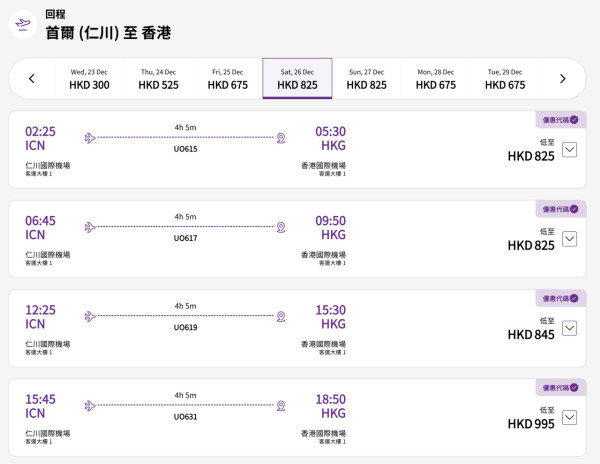Click flight number UO619

(x=186, y=327)
